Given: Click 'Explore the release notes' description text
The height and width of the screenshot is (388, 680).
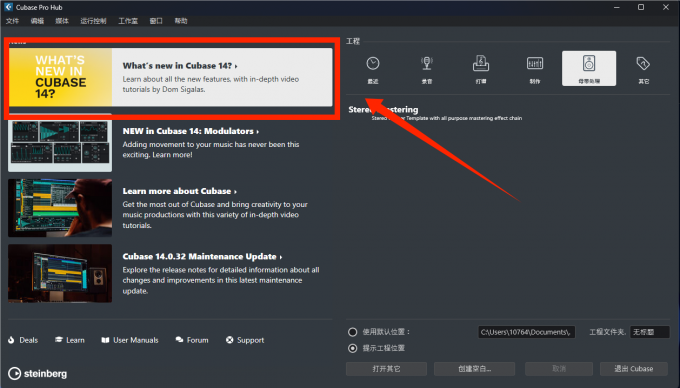Looking at the screenshot, I should (x=221, y=280).
